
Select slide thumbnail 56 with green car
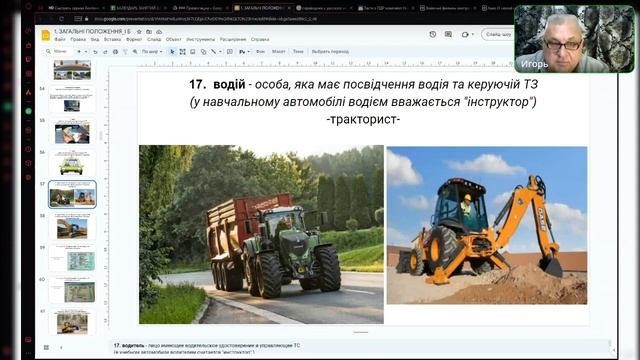click(x=72, y=163)
